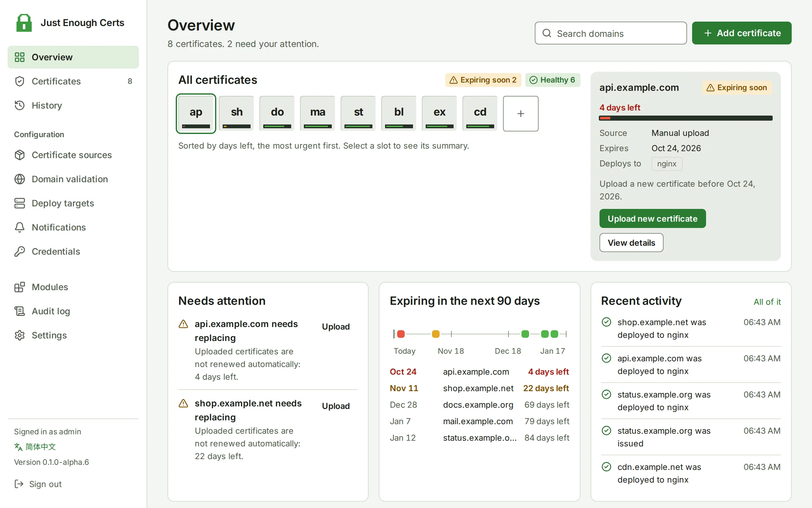Focus the Search domains field
812x508 pixels.
point(610,33)
